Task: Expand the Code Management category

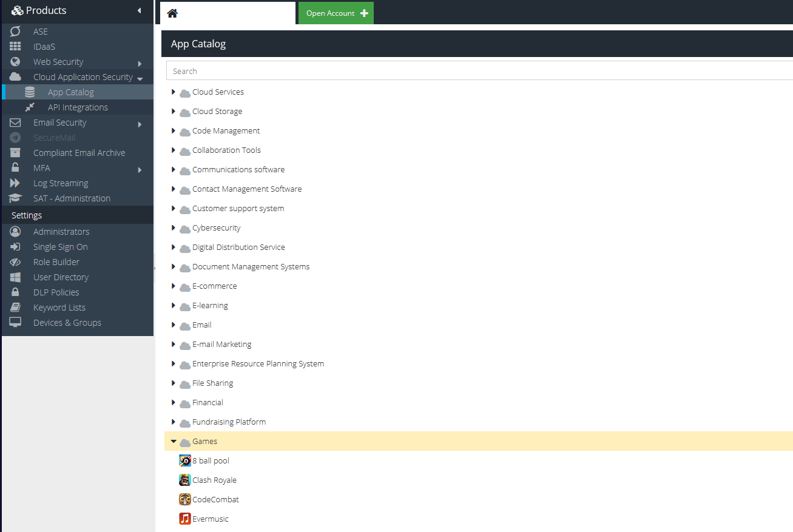Action: pos(174,130)
